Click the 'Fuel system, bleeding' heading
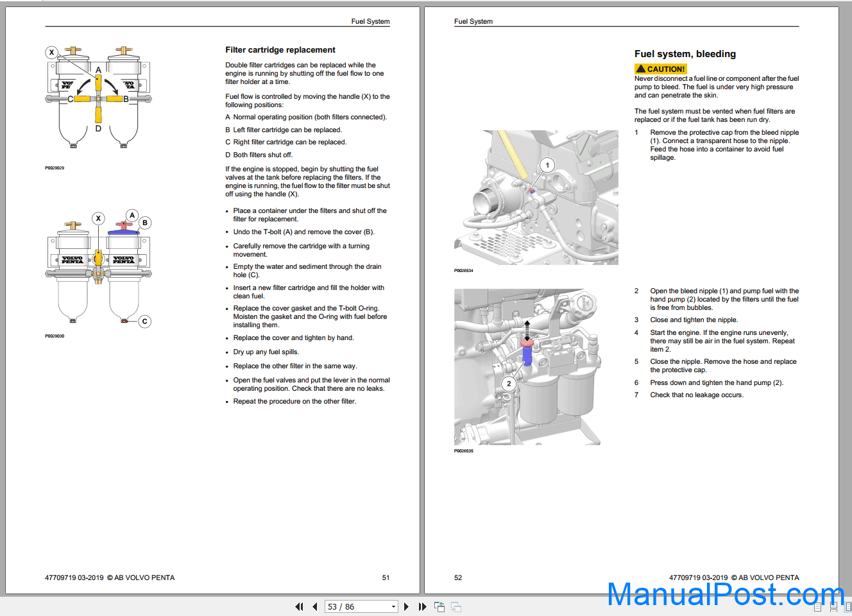The image size is (852, 616). pos(685,54)
